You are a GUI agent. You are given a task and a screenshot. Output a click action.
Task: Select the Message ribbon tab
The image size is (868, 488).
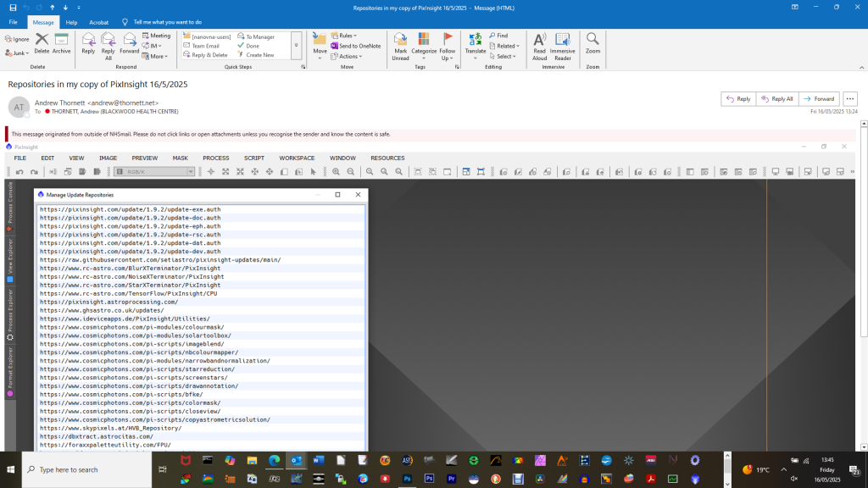pyautogui.click(x=43, y=22)
